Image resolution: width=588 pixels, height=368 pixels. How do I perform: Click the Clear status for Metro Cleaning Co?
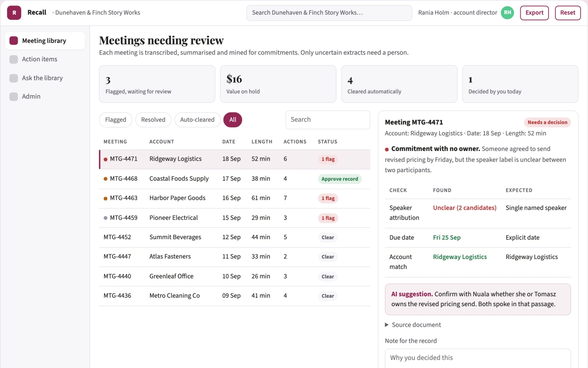pos(327,296)
